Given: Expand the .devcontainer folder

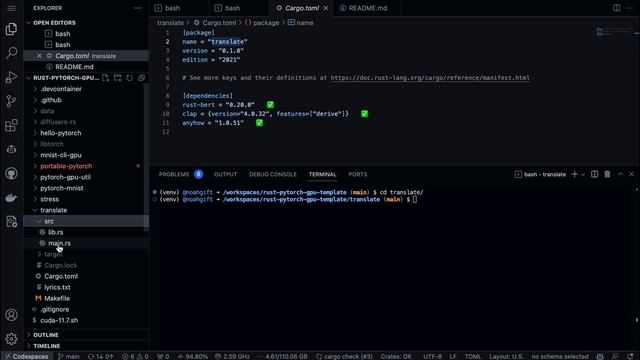Looking at the screenshot, I should click(61, 89).
